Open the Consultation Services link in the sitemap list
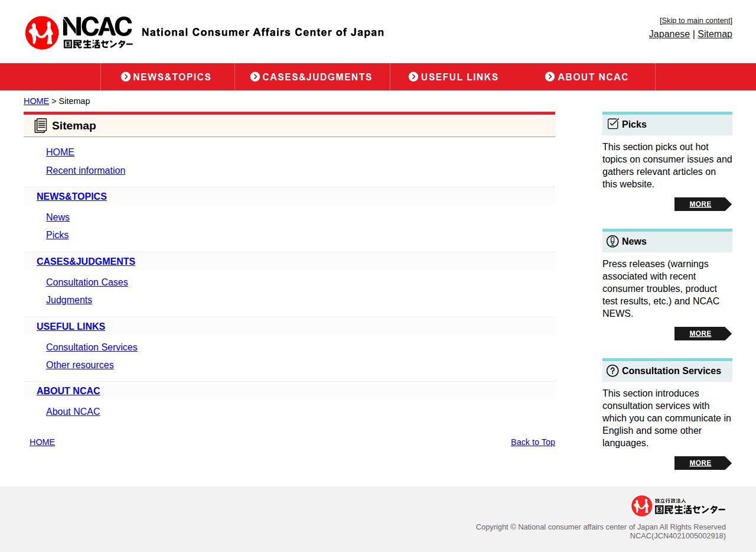Image resolution: width=756 pixels, height=552 pixels. [92, 348]
